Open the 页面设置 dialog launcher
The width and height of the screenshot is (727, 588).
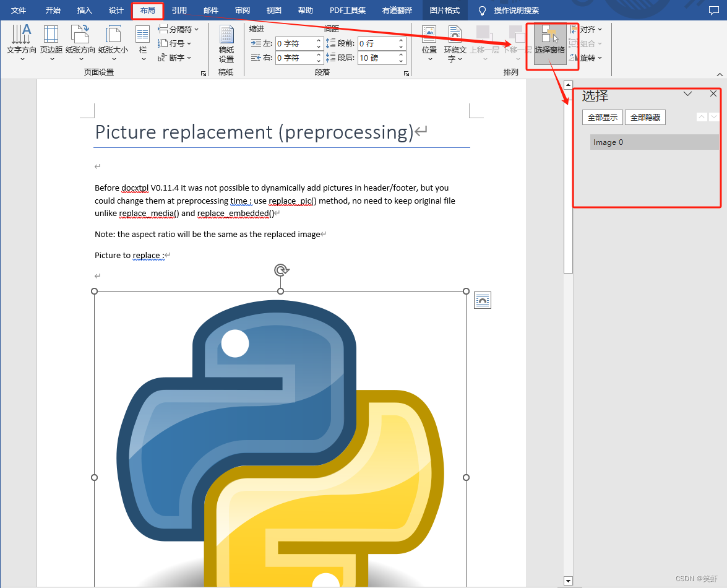coord(204,73)
